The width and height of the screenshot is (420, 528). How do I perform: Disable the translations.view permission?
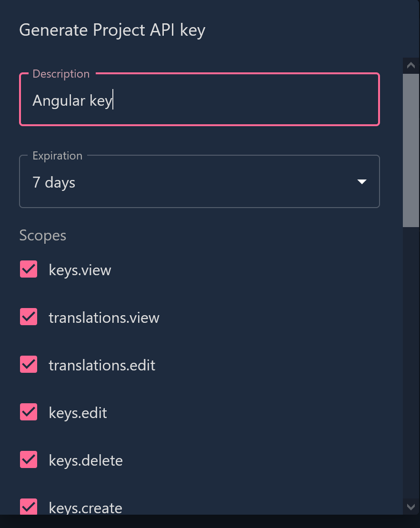(x=28, y=317)
